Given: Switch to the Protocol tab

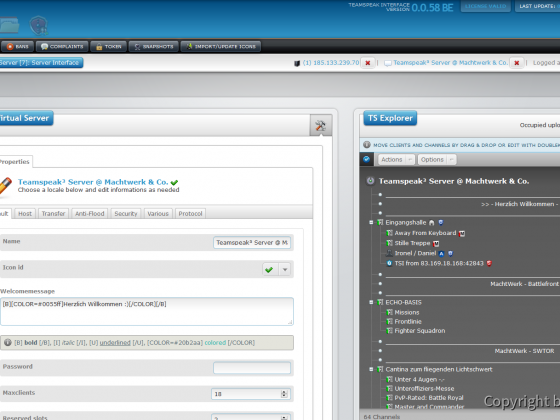Looking at the screenshot, I should (x=190, y=214).
